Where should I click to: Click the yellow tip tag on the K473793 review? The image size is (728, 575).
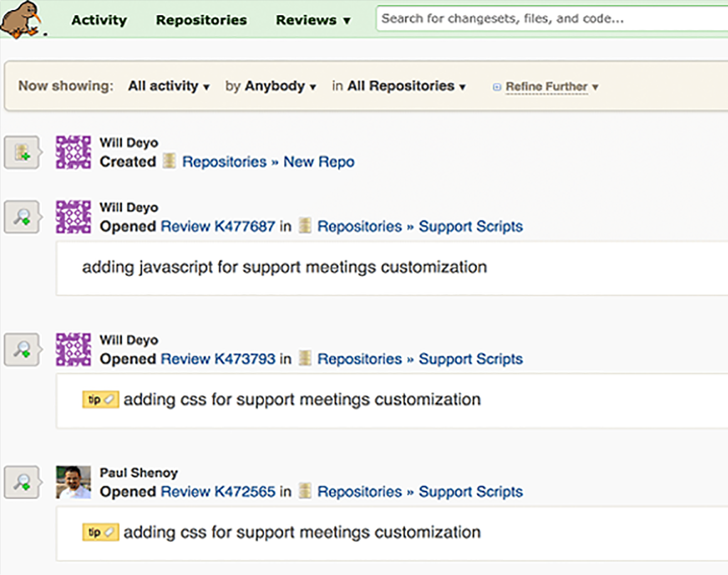click(x=101, y=400)
